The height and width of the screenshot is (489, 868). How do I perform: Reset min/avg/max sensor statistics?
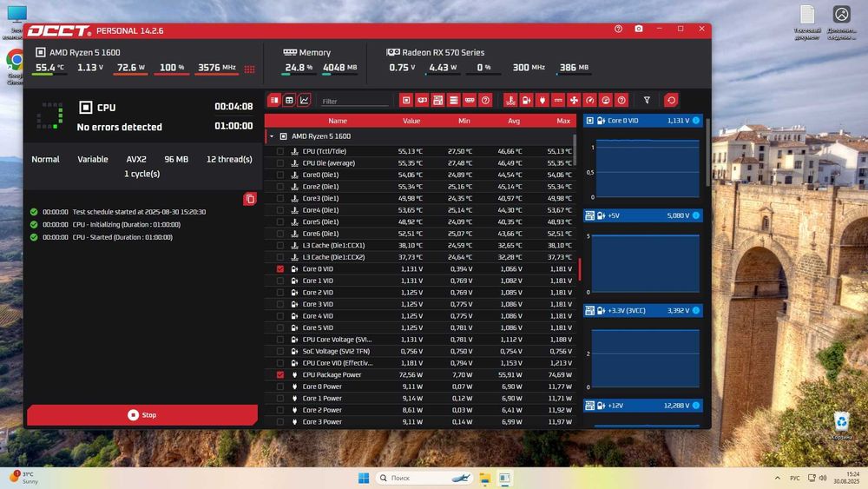[671, 100]
